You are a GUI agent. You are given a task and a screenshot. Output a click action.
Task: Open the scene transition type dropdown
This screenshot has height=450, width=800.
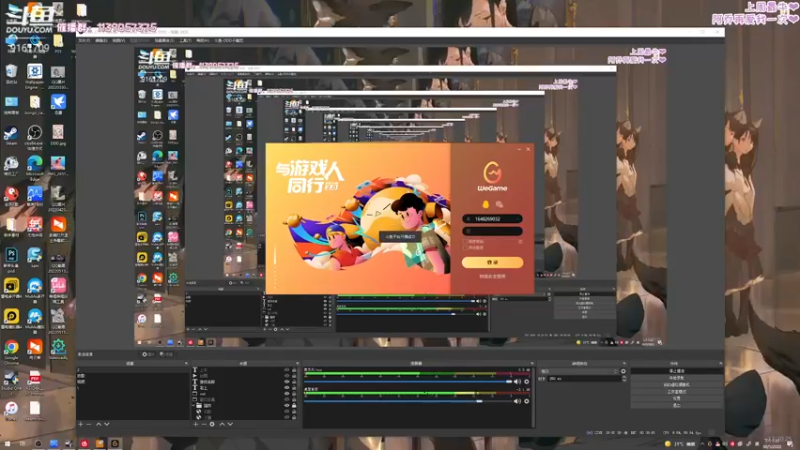click(579, 371)
